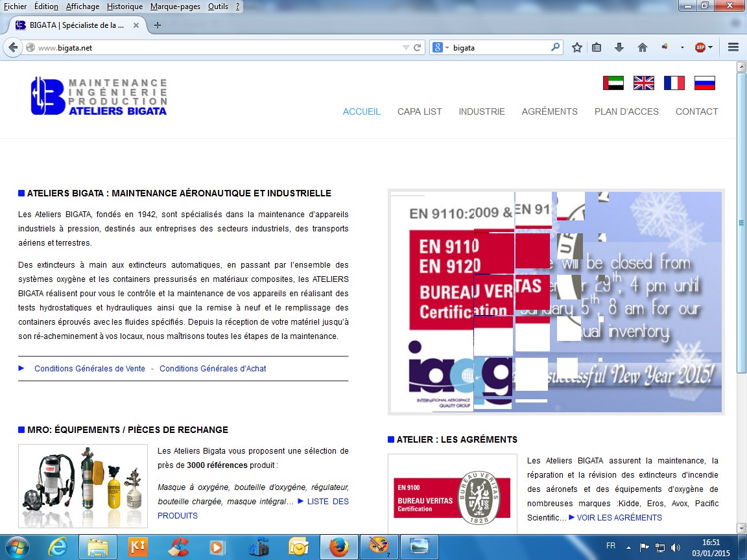Open the Outils menu

tap(218, 6)
